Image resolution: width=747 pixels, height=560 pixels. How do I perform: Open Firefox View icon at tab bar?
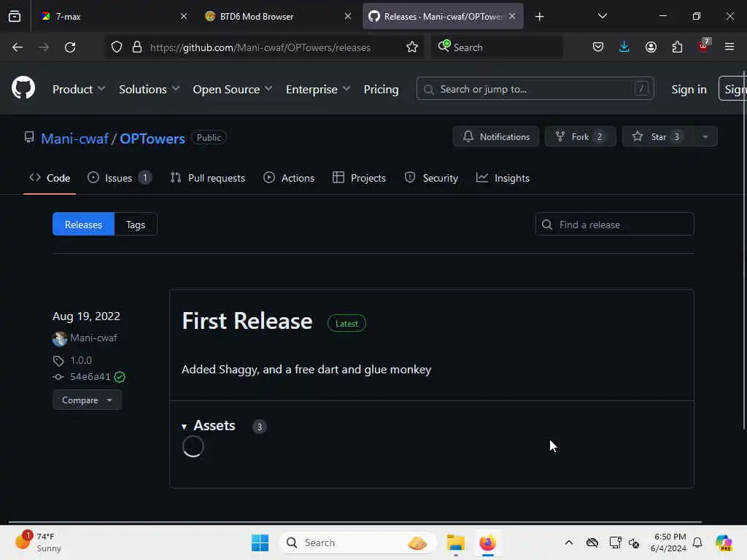pyautogui.click(x=15, y=17)
